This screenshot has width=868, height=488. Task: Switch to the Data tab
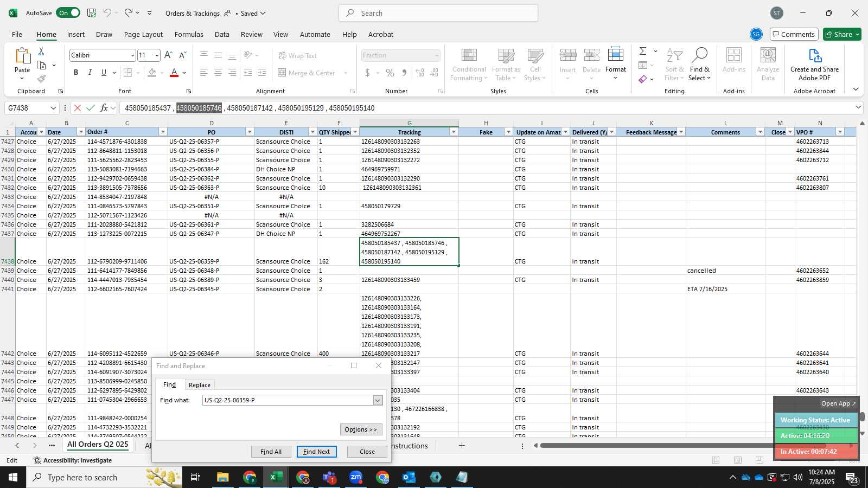(222, 34)
